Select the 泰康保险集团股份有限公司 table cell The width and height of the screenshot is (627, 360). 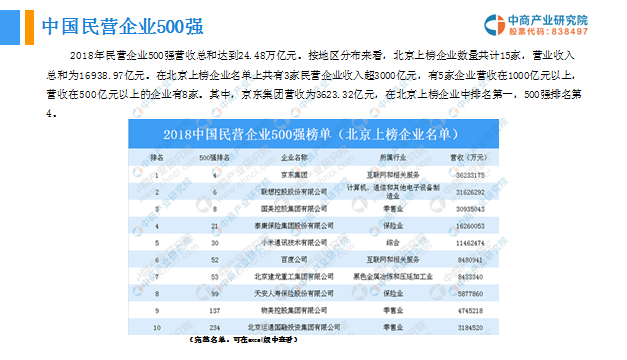click(x=294, y=226)
